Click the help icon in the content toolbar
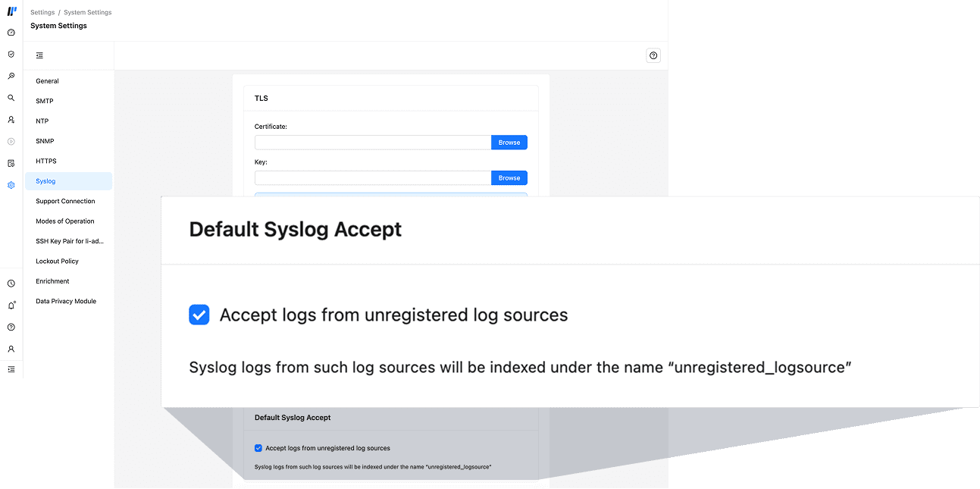980x489 pixels. tap(653, 55)
